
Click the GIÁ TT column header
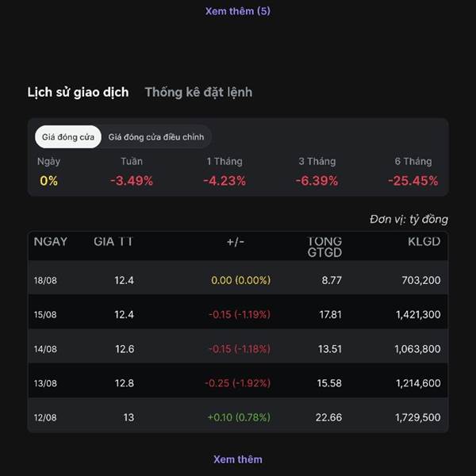(x=113, y=242)
